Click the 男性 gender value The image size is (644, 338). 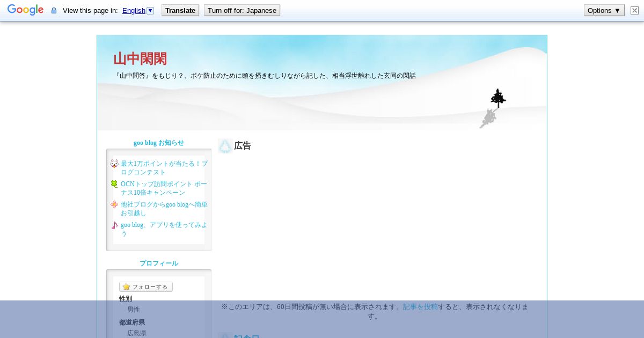(134, 310)
